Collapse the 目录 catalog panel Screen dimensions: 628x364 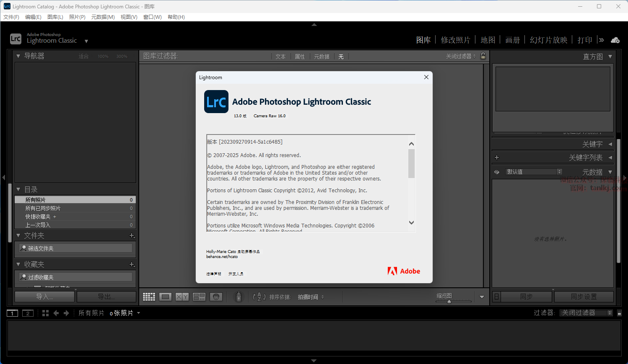(18, 189)
